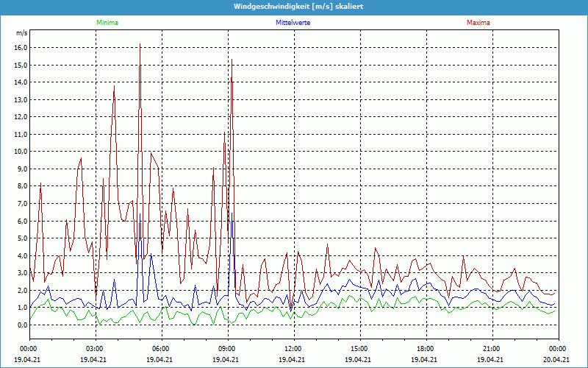This screenshot has height=368, width=588.
Task: Click the 16,0 y-axis value
Action: click(x=21, y=48)
